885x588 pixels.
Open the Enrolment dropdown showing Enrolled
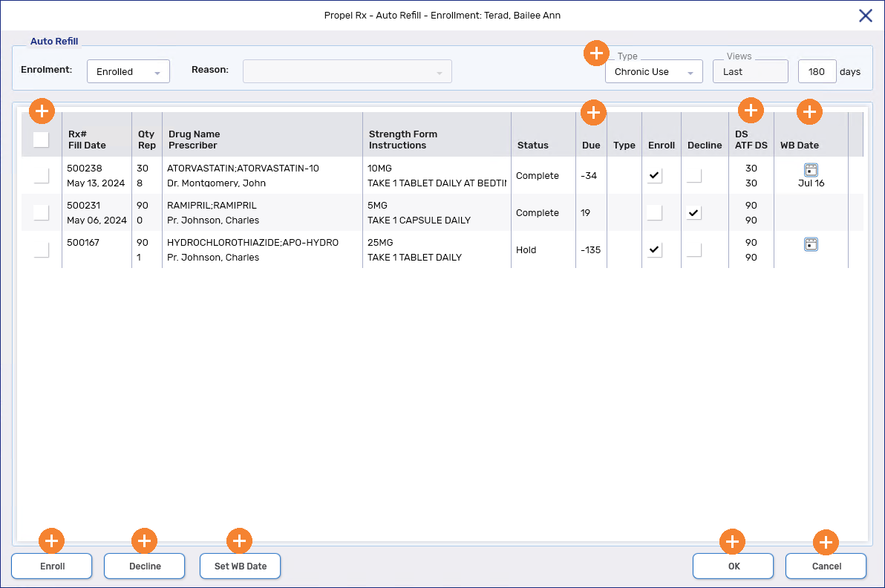click(128, 71)
